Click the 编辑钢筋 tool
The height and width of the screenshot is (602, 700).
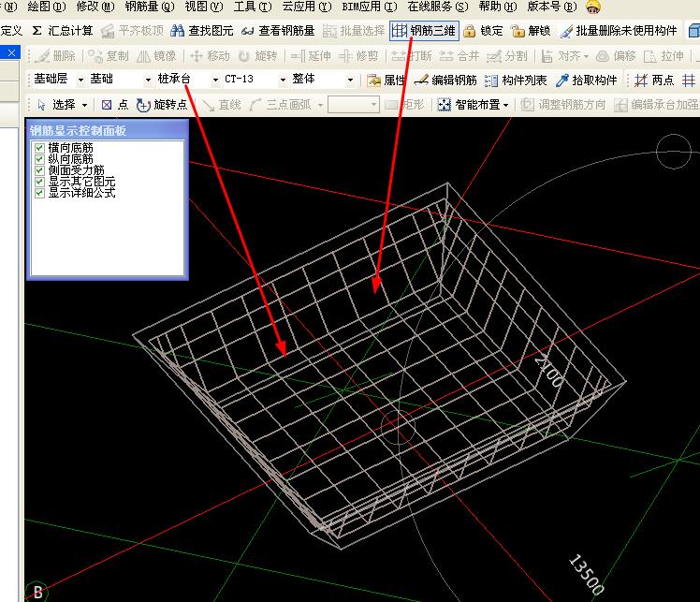click(x=445, y=81)
